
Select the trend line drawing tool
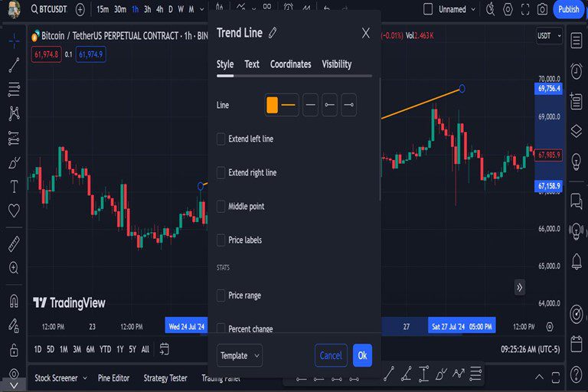14,65
